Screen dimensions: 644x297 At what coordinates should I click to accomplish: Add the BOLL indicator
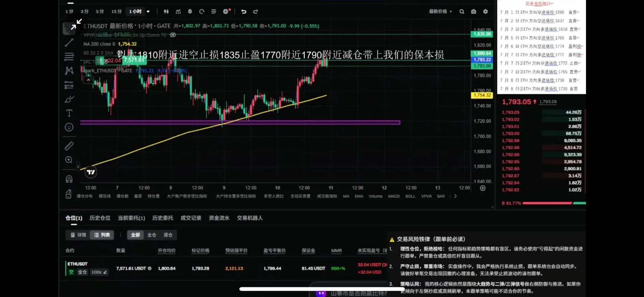pos(410,196)
